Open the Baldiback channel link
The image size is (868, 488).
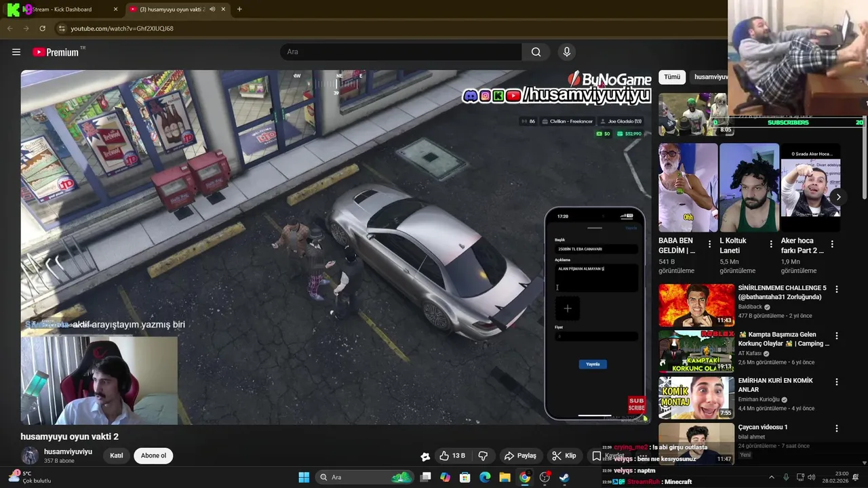pos(751,307)
